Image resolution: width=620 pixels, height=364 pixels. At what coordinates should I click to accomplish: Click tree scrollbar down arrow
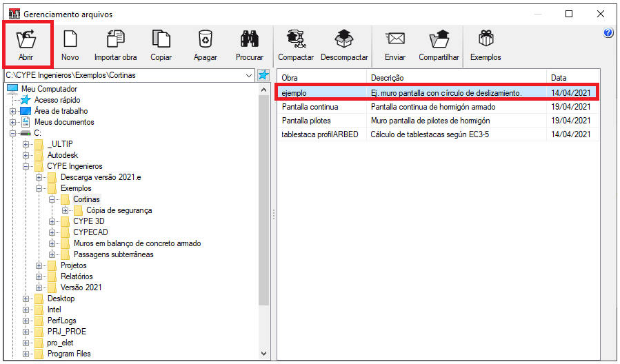coord(263,354)
